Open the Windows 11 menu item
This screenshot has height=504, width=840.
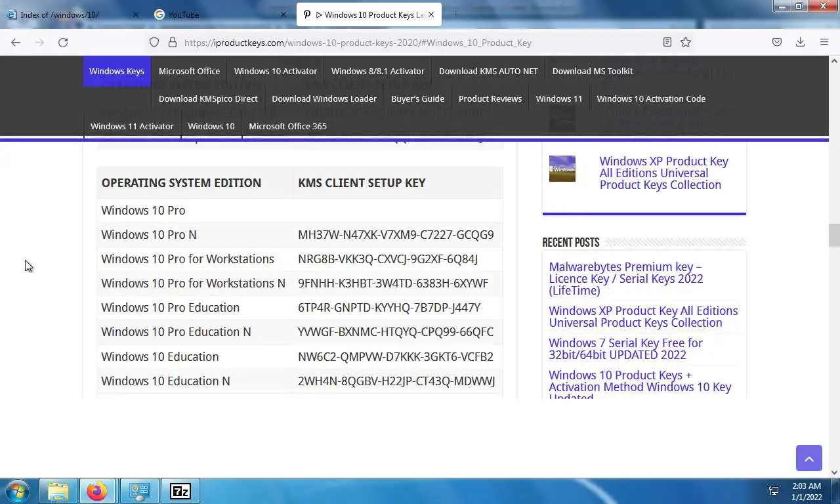(x=559, y=98)
